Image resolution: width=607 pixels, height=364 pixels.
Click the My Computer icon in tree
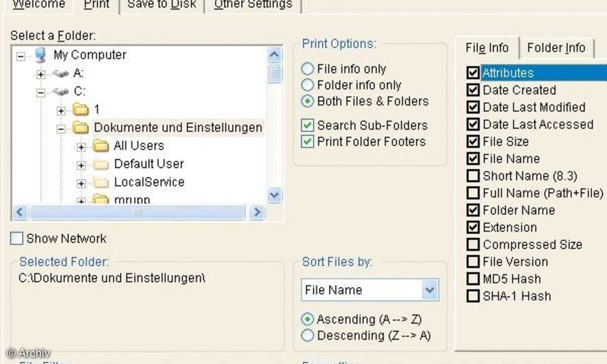[41, 55]
